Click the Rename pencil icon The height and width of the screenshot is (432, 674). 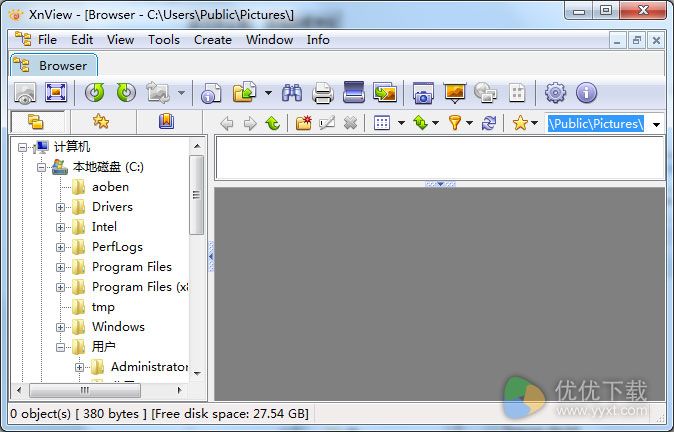click(327, 123)
